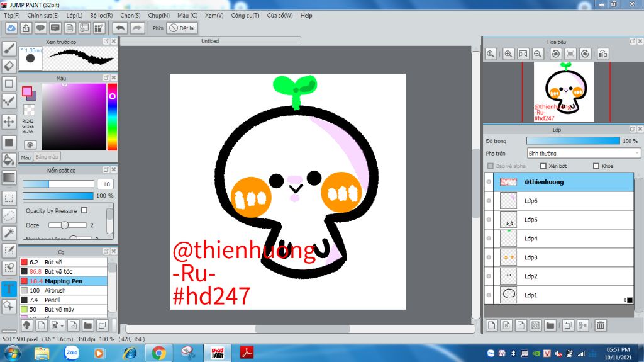Open Công cụ(T) menu
The width and height of the screenshot is (644, 362).
[245, 15]
